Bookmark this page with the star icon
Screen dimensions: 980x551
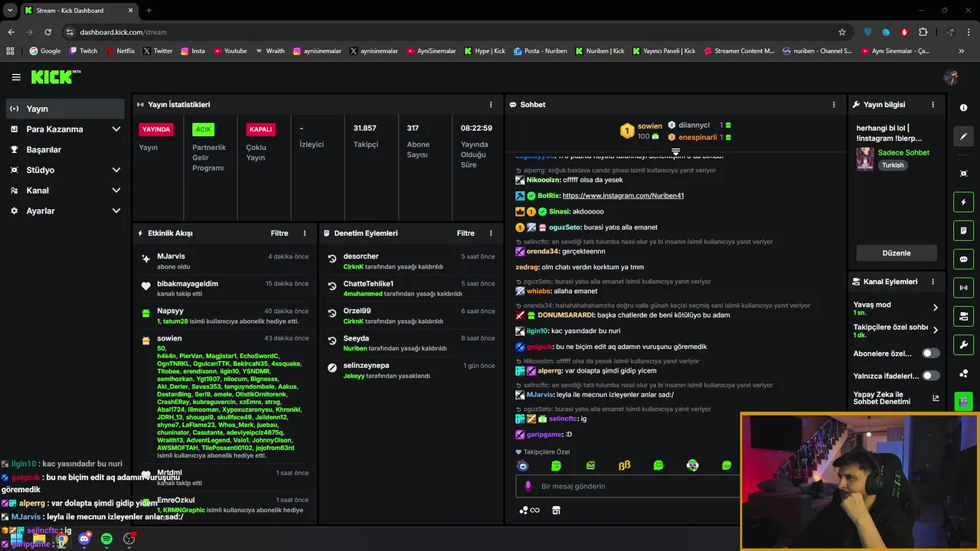[842, 32]
